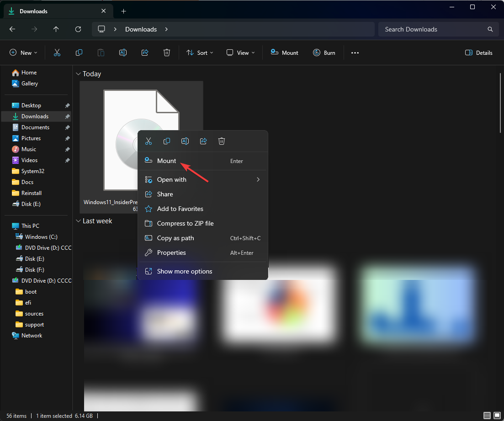Collapse the Today group
This screenshot has width=504, height=421.
(78, 74)
